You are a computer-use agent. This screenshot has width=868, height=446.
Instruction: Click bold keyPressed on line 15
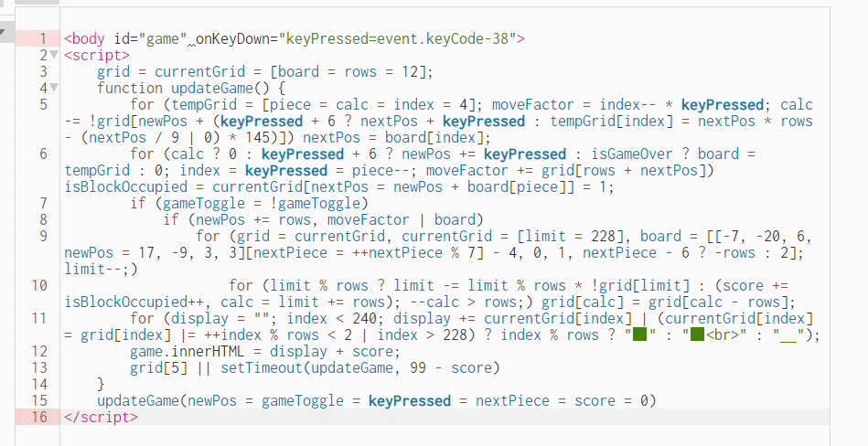(410, 400)
